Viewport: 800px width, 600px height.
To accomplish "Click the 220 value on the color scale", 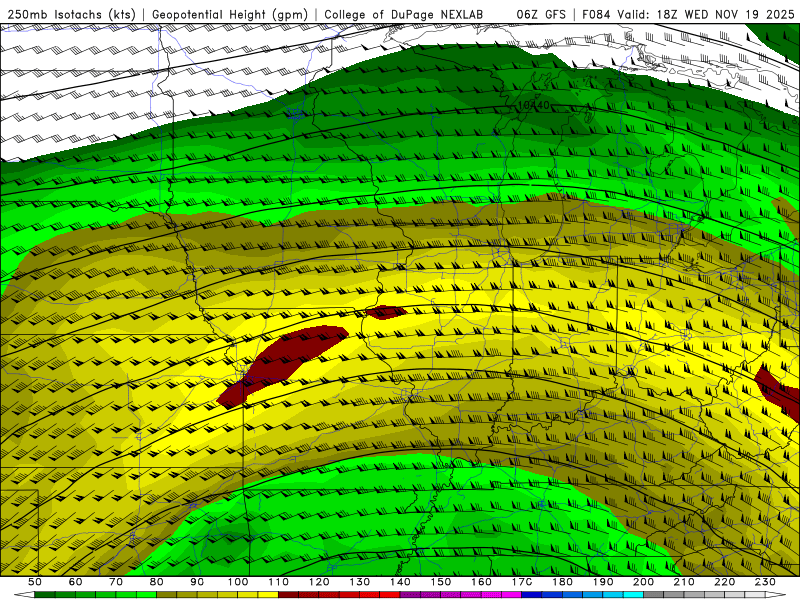I will click(725, 582).
